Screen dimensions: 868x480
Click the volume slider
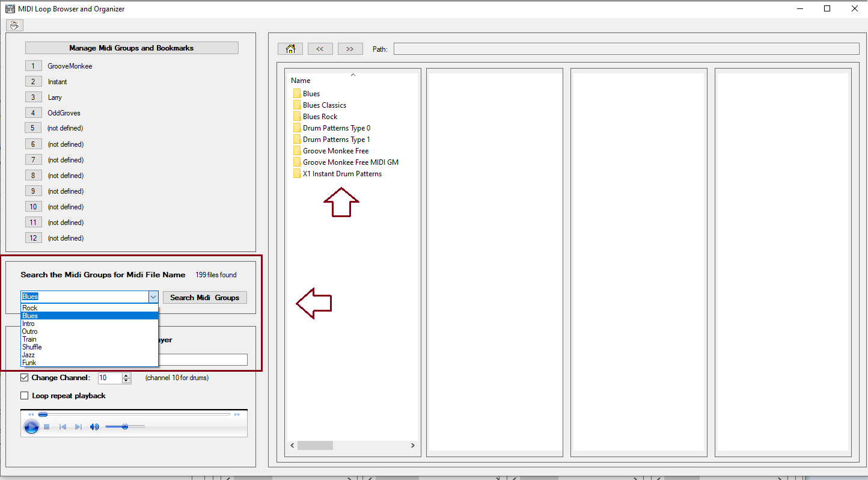pos(125,426)
